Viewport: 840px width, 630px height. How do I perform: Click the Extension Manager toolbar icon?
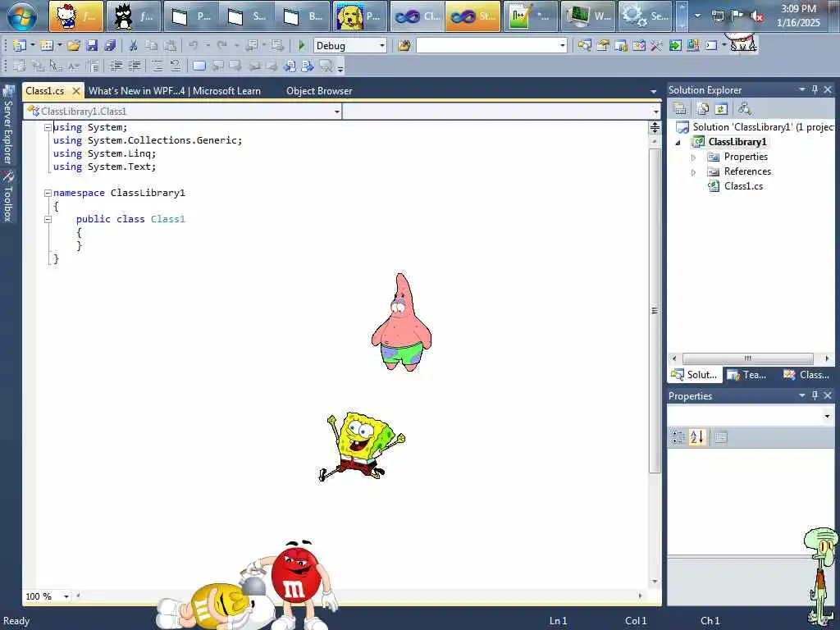(x=692, y=46)
